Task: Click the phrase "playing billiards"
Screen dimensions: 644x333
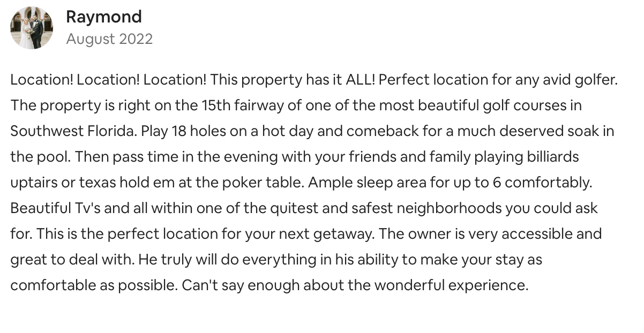Action: [529, 157]
